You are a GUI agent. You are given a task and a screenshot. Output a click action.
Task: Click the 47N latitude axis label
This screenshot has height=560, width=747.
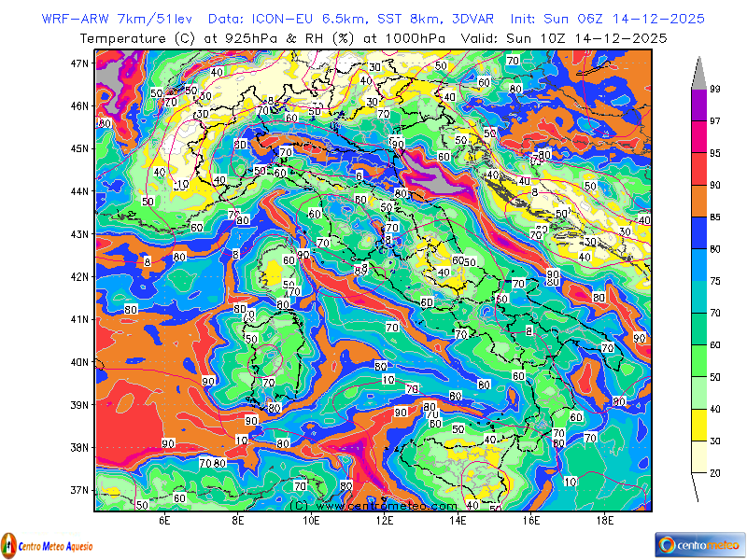click(80, 63)
